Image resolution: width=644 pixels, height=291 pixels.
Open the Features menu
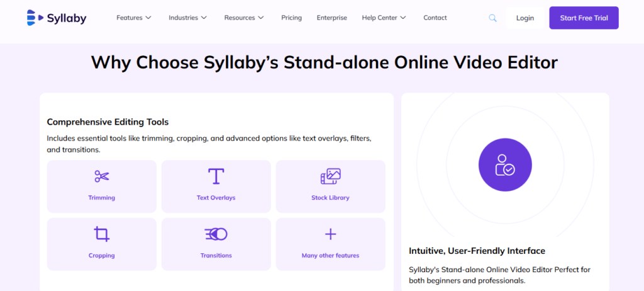[134, 18]
